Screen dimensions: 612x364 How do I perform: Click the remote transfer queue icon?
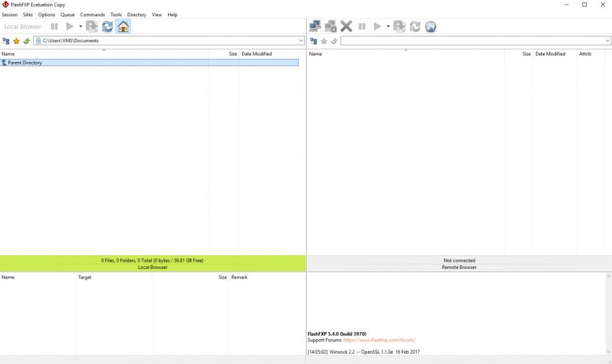point(399,27)
